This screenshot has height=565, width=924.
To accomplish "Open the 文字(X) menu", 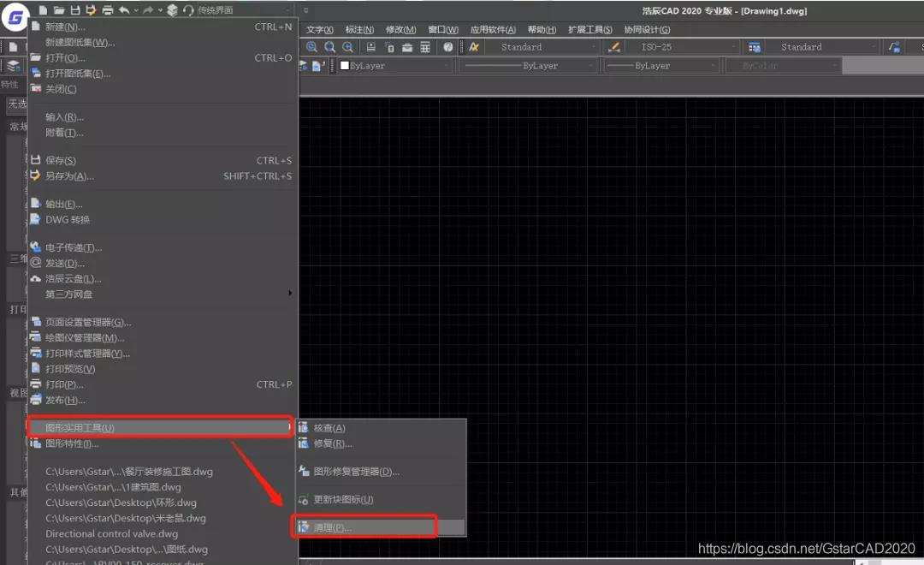I will (x=319, y=29).
